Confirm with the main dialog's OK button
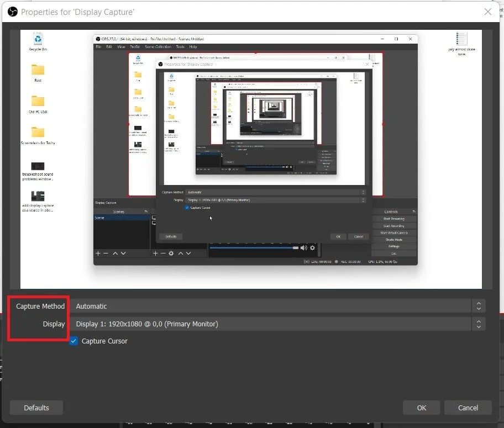The height and width of the screenshot is (428, 504). coord(422,408)
